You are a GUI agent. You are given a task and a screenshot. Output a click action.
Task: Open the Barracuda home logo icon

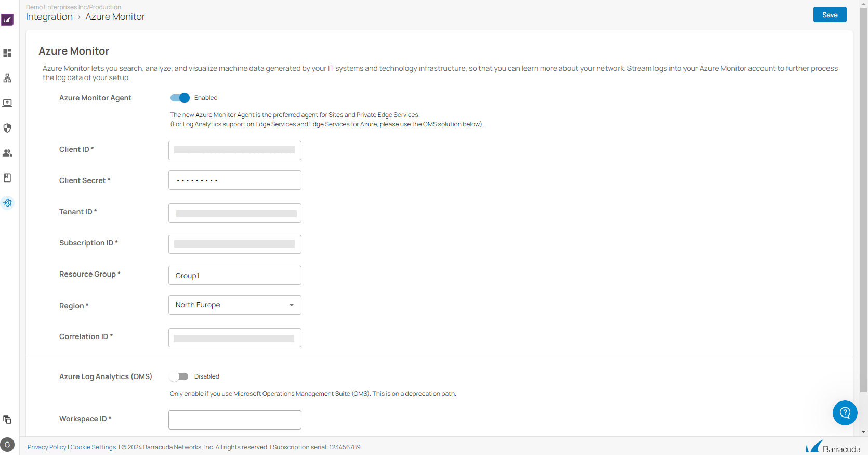(x=7, y=20)
